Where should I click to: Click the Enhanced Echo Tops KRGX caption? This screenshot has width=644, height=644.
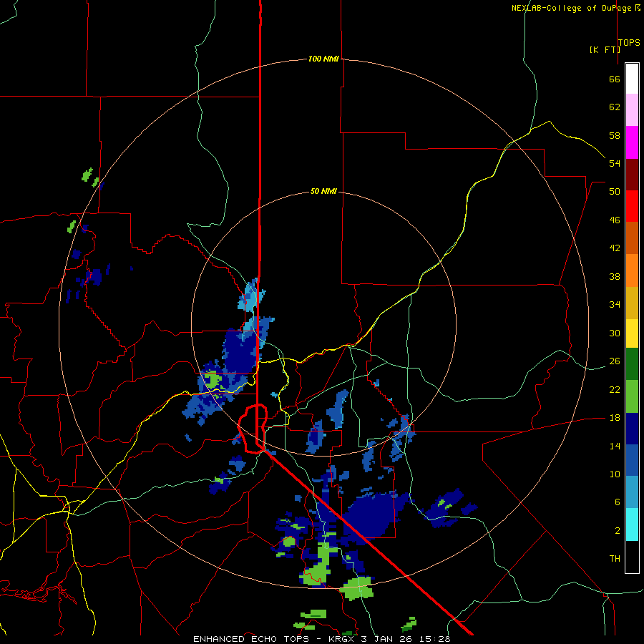[322, 639]
